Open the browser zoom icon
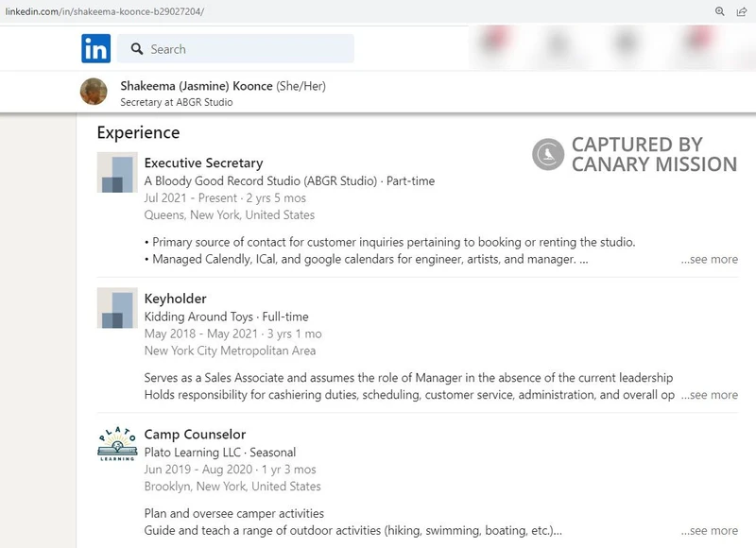The image size is (756, 548). tap(720, 11)
